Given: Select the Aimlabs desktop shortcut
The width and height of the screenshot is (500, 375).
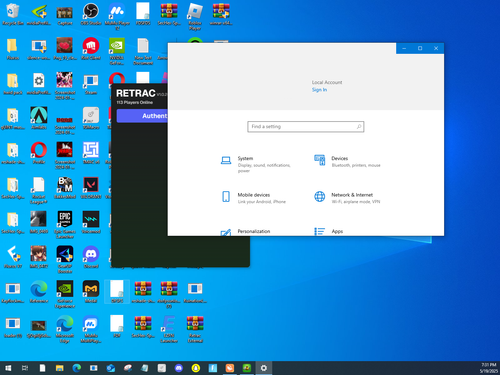Looking at the screenshot, I should coord(39,118).
